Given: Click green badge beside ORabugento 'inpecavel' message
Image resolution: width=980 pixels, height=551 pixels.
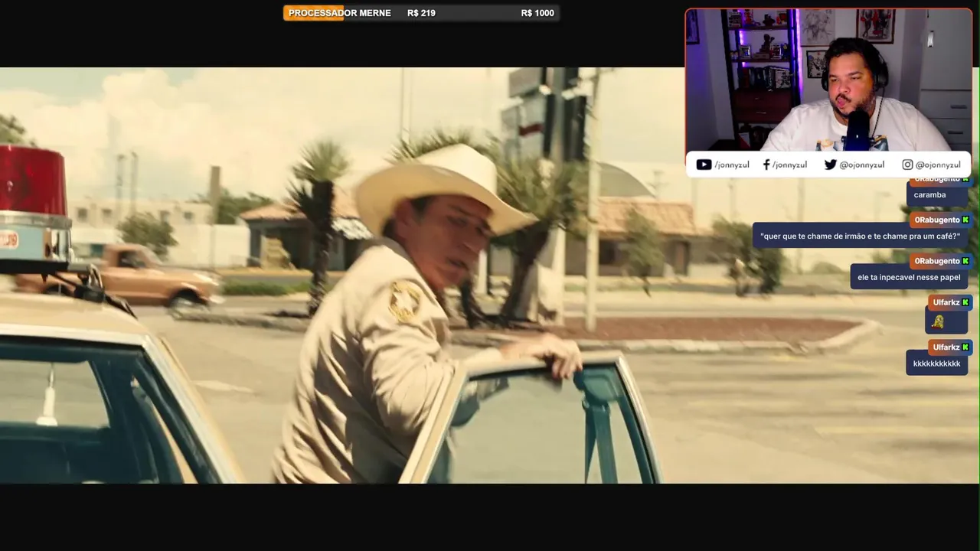Looking at the screenshot, I should (x=965, y=261).
